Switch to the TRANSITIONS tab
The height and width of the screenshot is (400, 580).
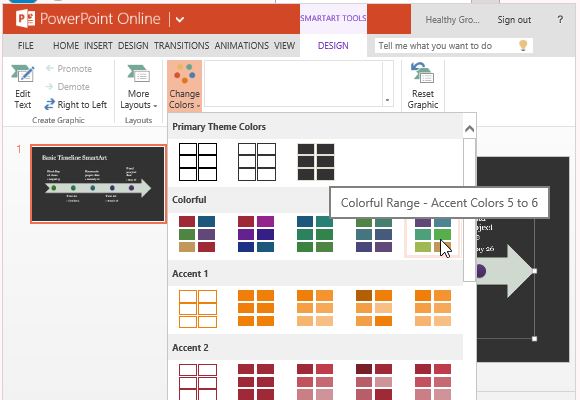181,46
